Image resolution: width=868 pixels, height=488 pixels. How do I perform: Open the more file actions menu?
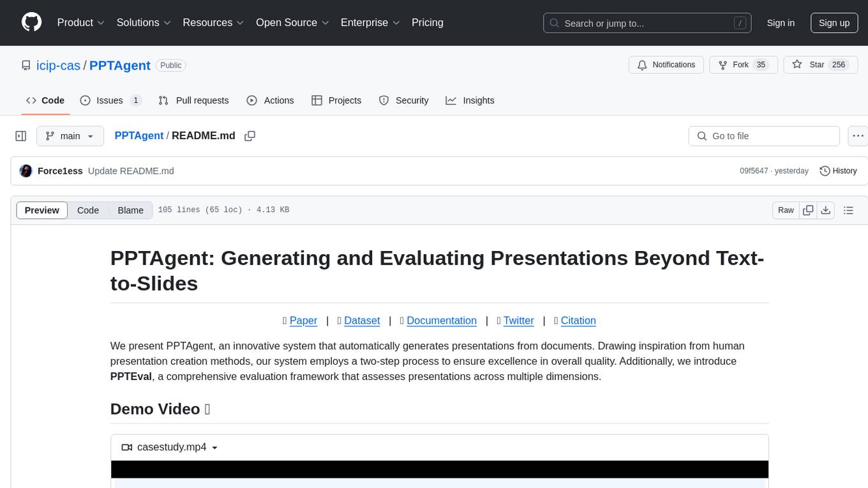point(858,136)
